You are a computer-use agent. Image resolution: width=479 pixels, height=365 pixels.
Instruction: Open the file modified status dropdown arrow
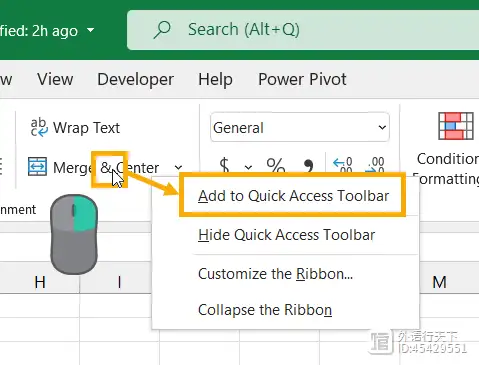tap(90, 30)
